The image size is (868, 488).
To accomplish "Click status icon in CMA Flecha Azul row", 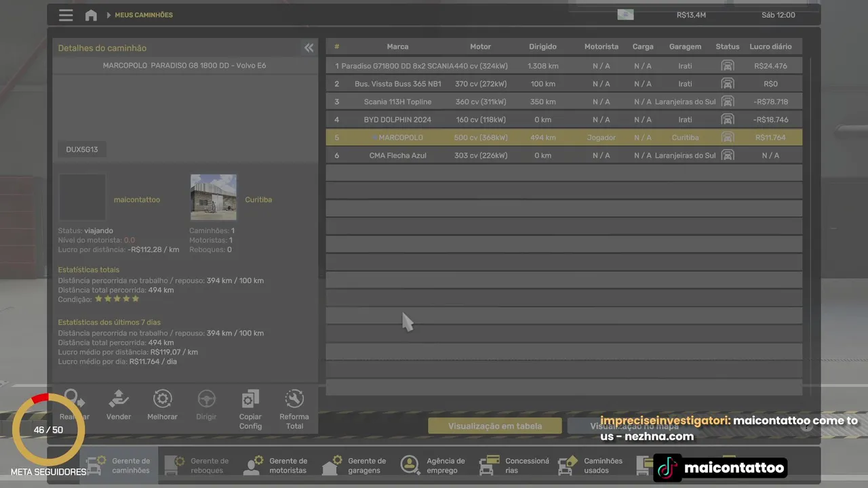I will [x=728, y=155].
